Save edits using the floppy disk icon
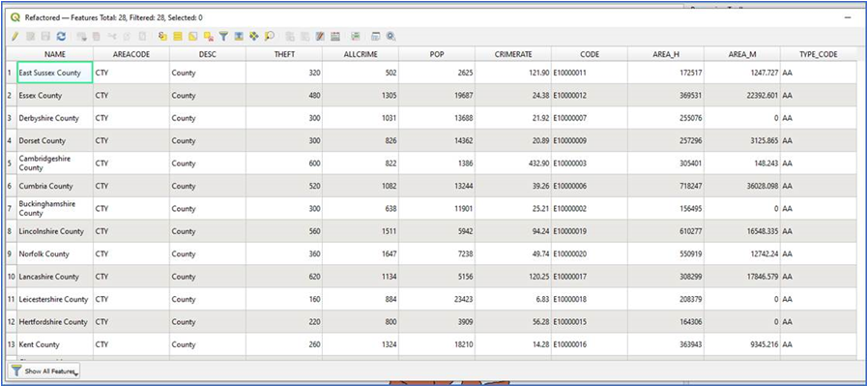This screenshot has height=386, width=868. click(45, 37)
